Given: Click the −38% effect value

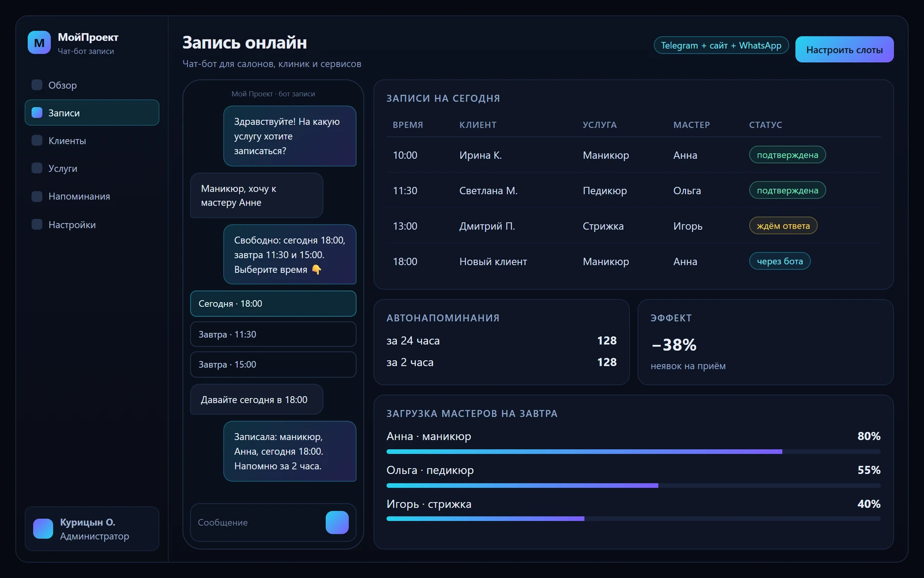Looking at the screenshot, I should tap(673, 345).
